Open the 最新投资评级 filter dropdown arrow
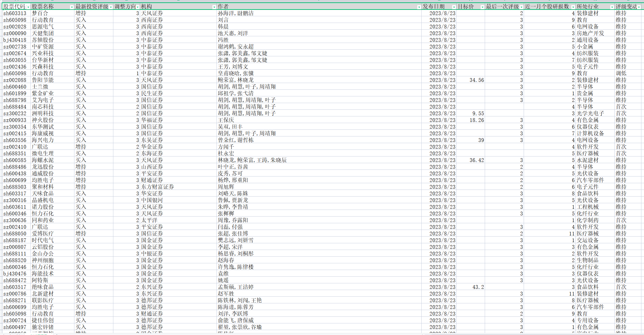This screenshot has width=644, height=335. 111,7
